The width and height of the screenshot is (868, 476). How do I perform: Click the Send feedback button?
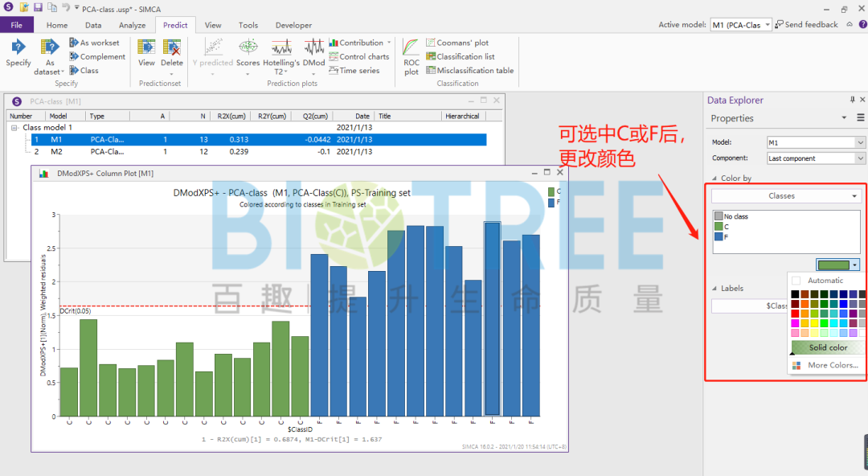tap(806, 24)
